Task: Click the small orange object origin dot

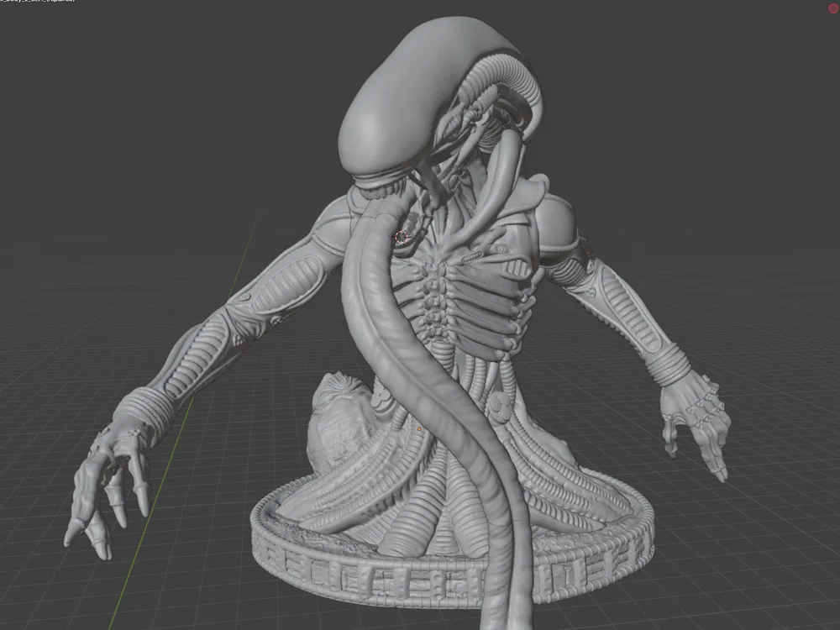Action: (418, 430)
